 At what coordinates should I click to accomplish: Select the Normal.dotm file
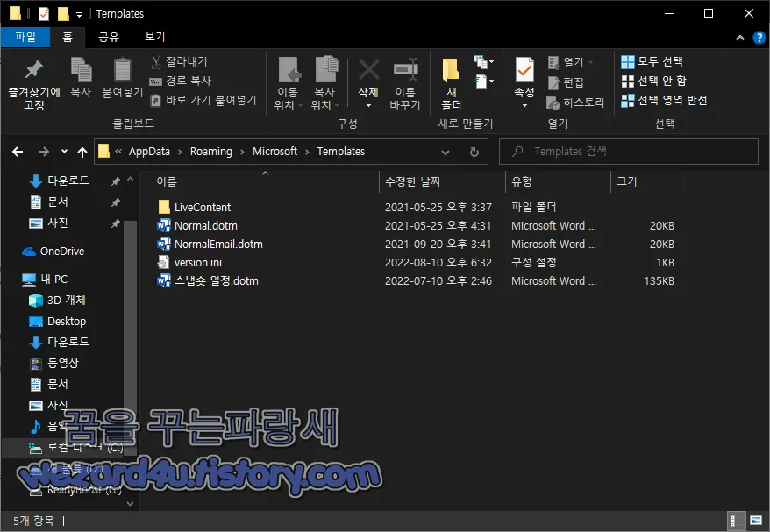[x=206, y=226]
